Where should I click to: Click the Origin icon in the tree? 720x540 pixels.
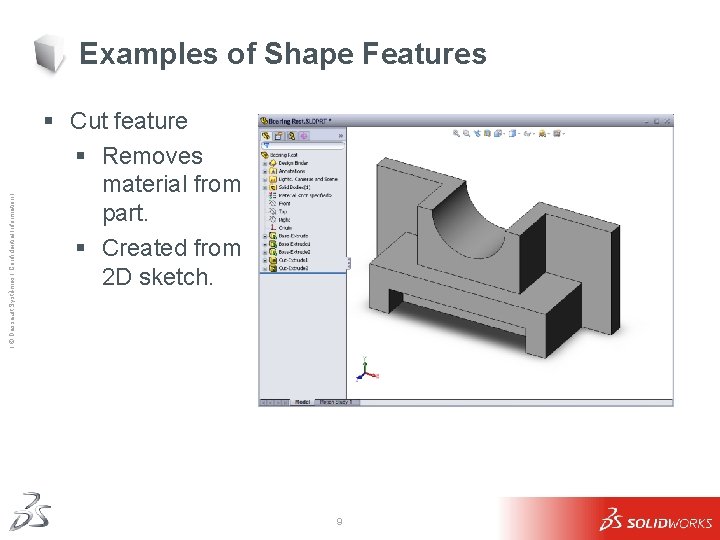273,228
